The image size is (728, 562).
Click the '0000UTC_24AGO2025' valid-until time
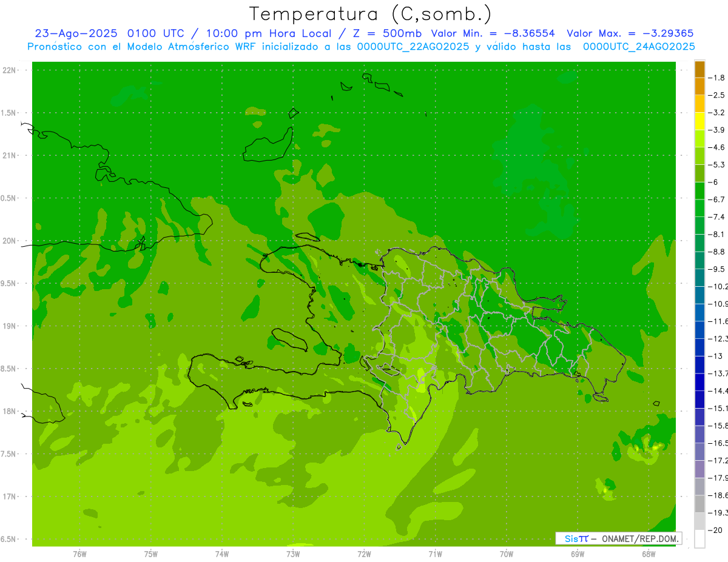639,47
